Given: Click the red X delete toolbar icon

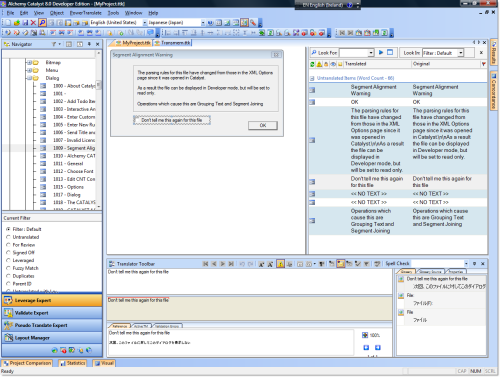Looking at the screenshot, I should pyautogui.click(x=33, y=23).
